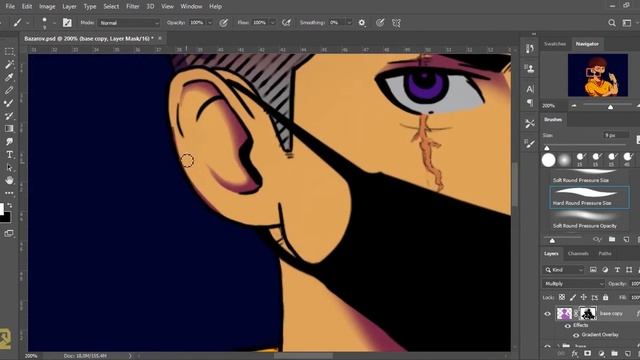
Task: Open the Paragraph panel icon
Action: click(x=530, y=102)
